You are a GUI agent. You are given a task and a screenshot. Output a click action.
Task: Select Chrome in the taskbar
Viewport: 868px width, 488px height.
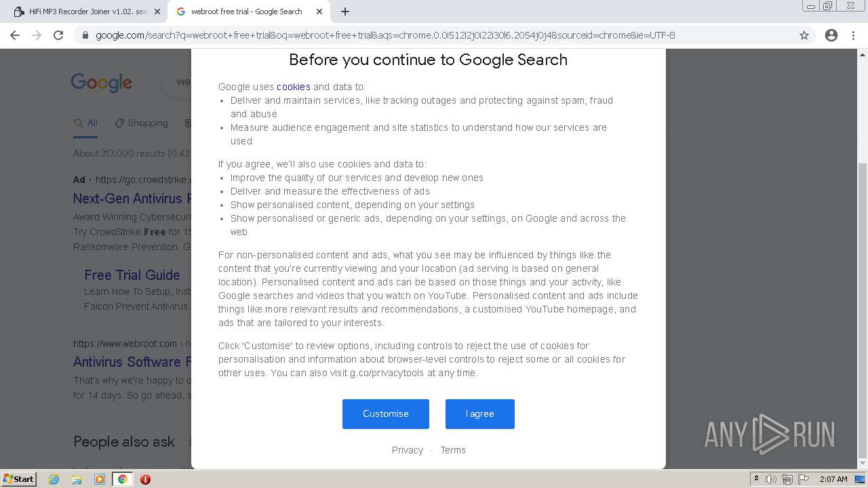pos(122,479)
